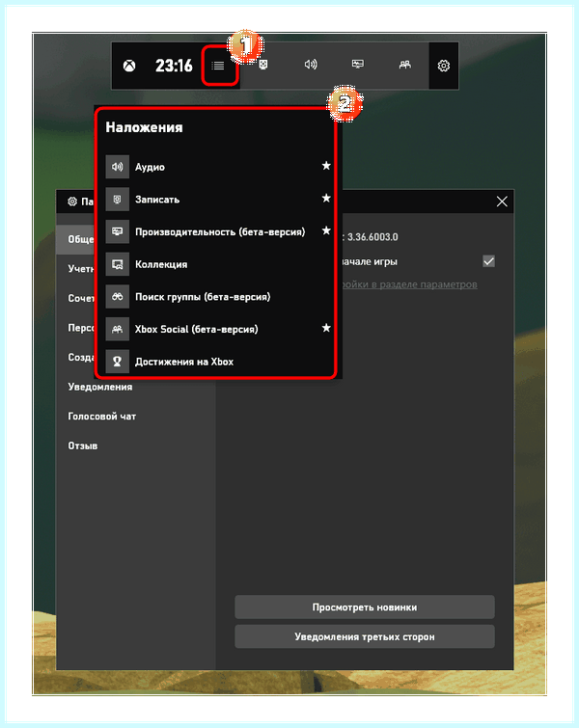Click the 23:16 clock in Game Bar

(x=174, y=66)
